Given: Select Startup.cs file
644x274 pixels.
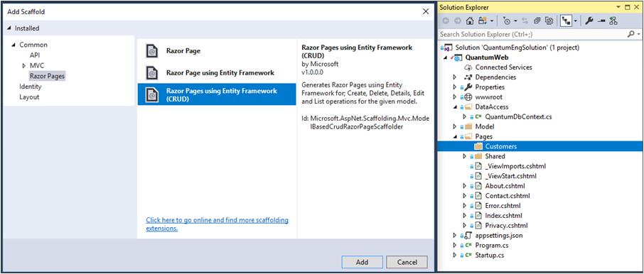Looking at the screenshot, I should (490, 255).
